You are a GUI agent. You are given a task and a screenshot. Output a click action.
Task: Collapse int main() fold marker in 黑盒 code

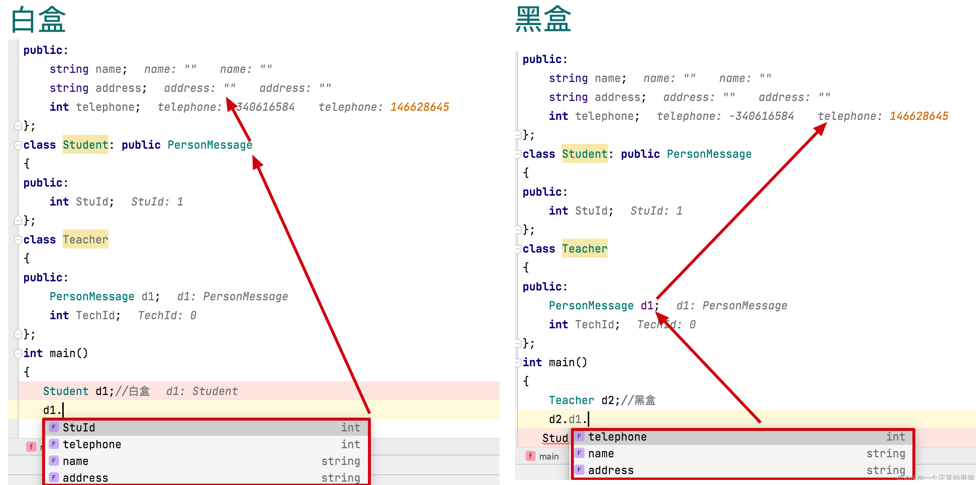[518, 363]
